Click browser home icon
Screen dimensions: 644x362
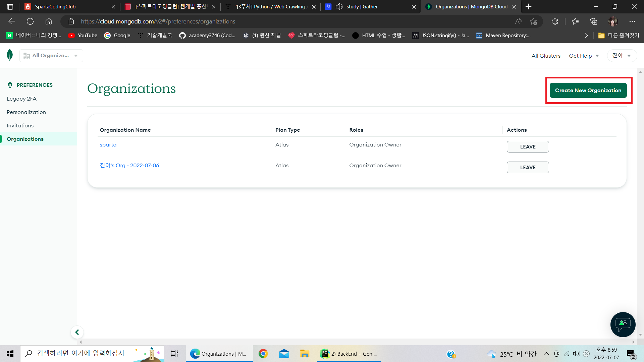[49, 21]
